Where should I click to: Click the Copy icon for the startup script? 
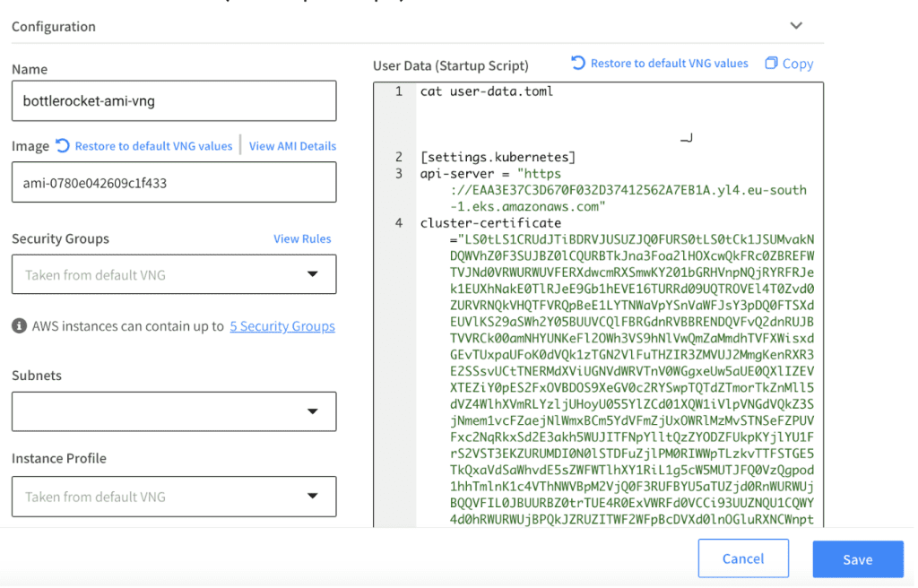pos(771,63)
